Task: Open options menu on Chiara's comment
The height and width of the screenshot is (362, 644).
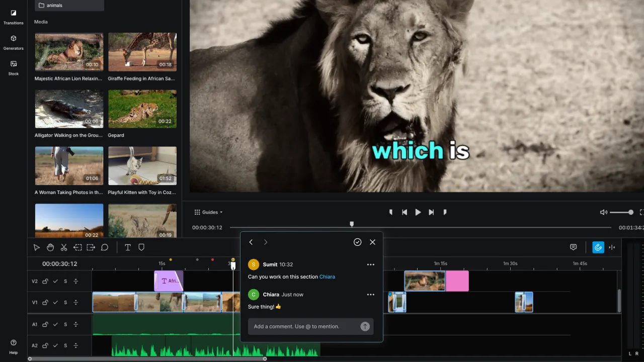Action: (371, 295)
